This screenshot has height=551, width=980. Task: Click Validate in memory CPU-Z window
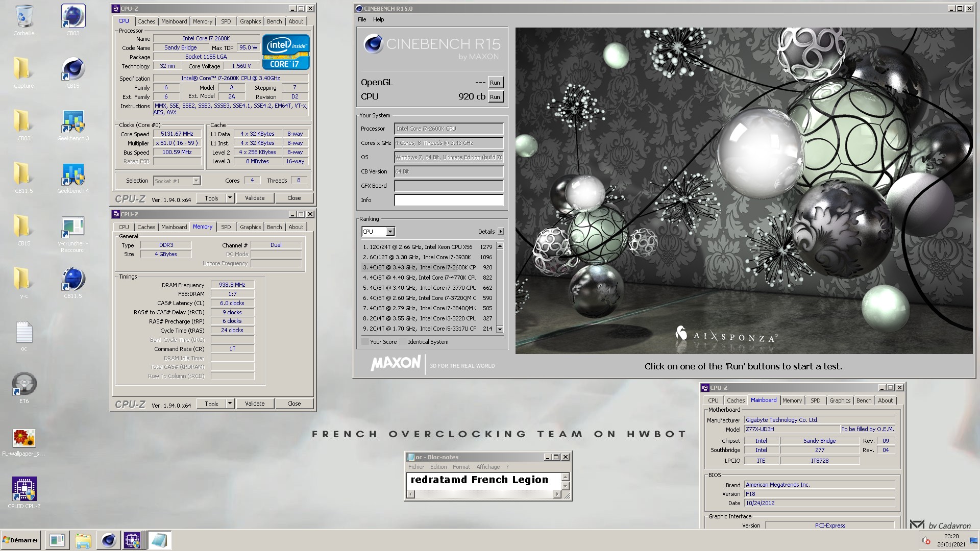(255, 404)
